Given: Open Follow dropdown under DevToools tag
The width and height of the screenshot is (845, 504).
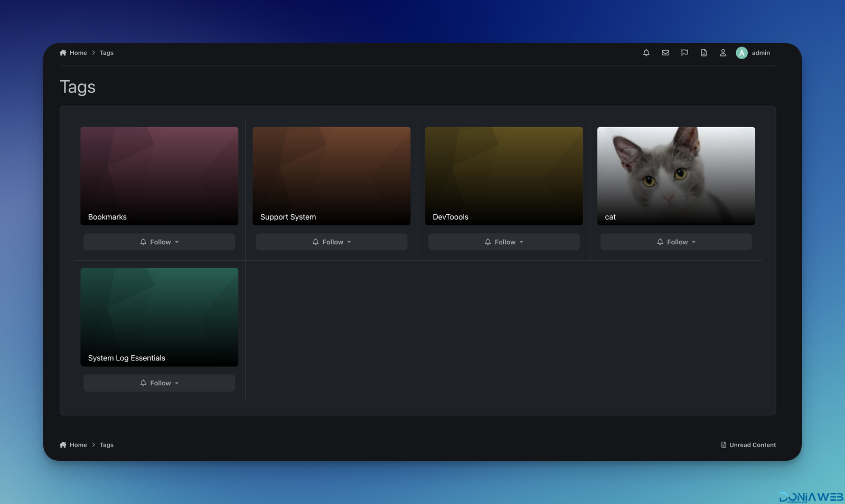Looking at the screenshot, I should pyautogui.click(x=503, y=242).
